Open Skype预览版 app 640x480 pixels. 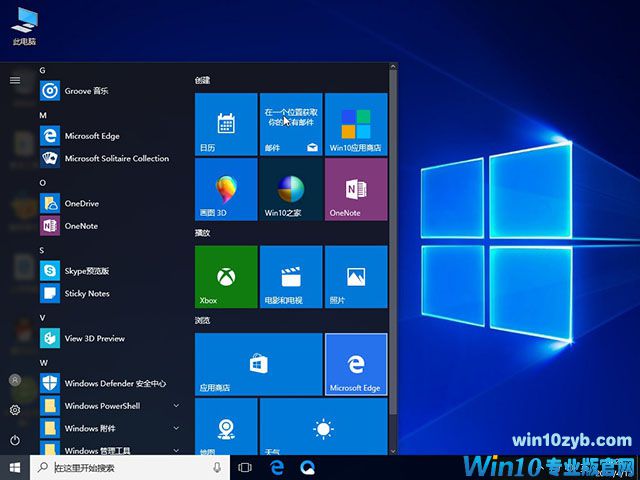coord(86,271)
